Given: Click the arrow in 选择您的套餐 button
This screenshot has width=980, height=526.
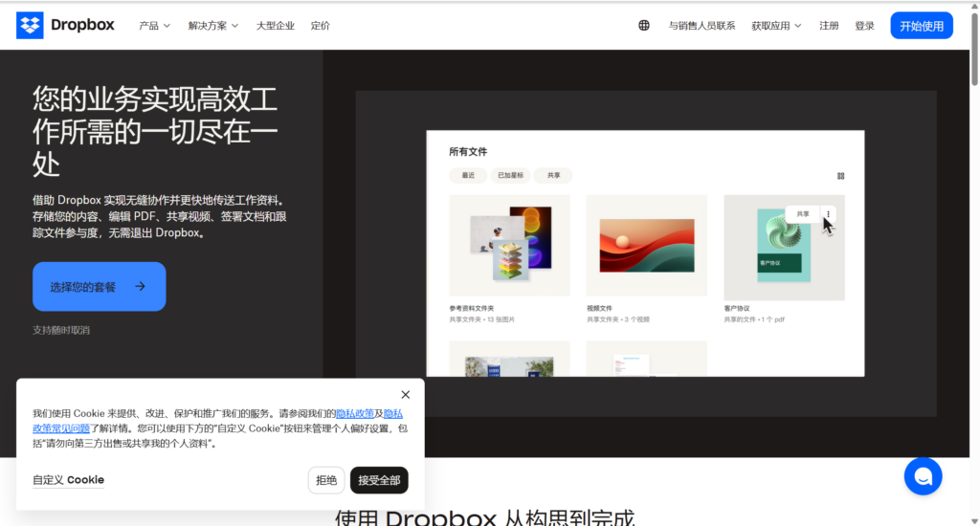Looking at the screenshot, I should click(x=140, y=286).
